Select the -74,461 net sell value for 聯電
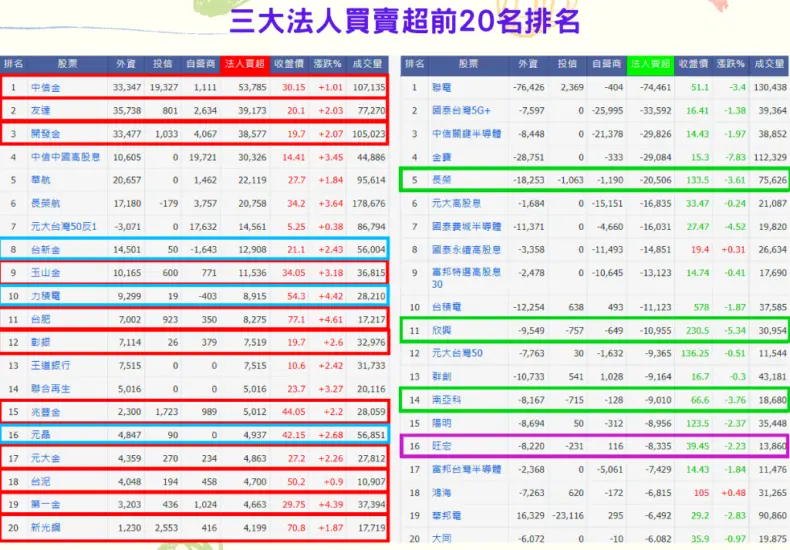 (655, 88)
